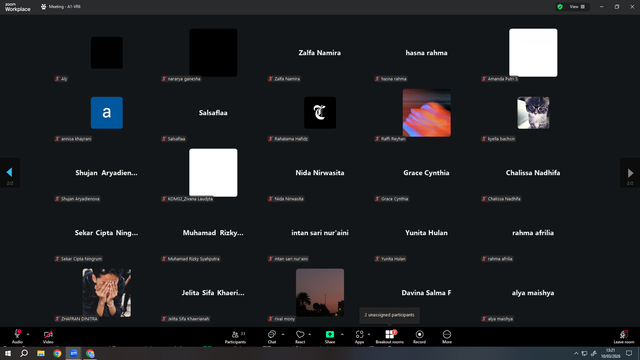Select kyella bachsin's cat picture
This screenshot has width=640, height=360.
(533, 113)
